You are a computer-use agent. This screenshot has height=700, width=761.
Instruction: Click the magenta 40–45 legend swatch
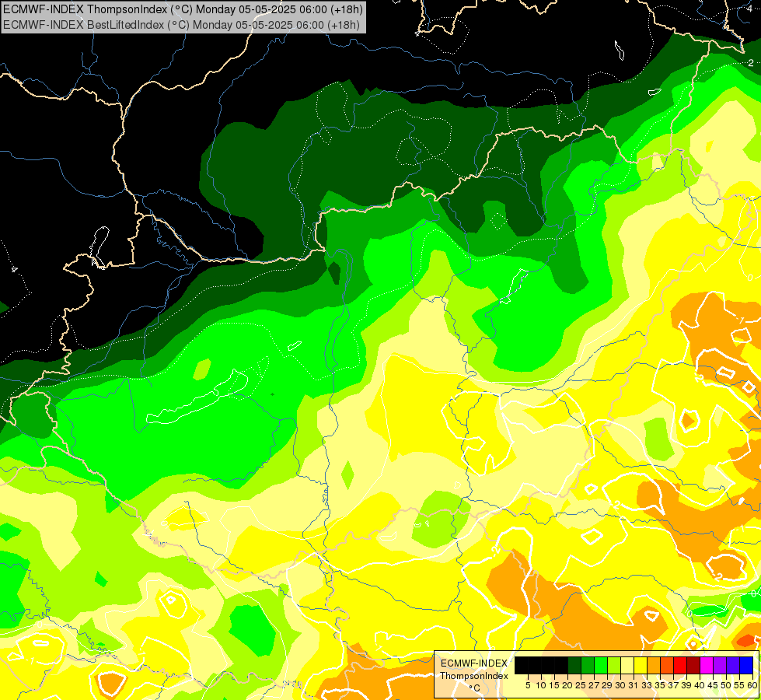coord(706,666)
